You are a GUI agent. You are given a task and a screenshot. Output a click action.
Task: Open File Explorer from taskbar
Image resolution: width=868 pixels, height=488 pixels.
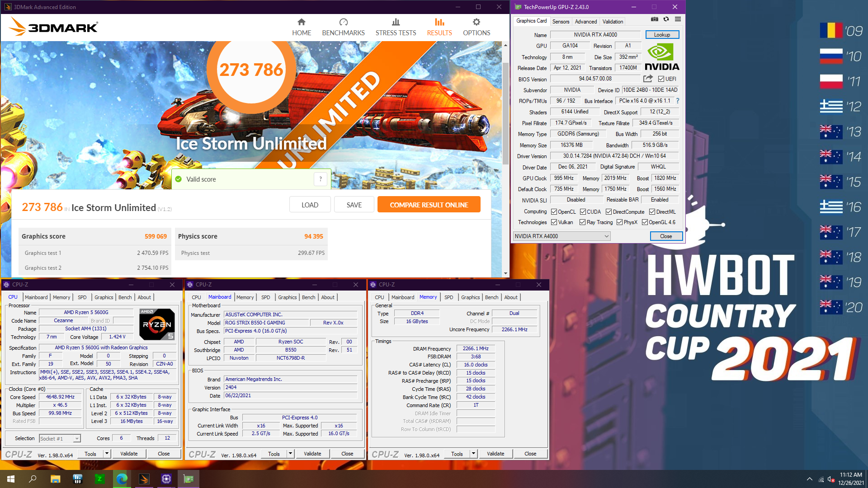coord(55,479)
